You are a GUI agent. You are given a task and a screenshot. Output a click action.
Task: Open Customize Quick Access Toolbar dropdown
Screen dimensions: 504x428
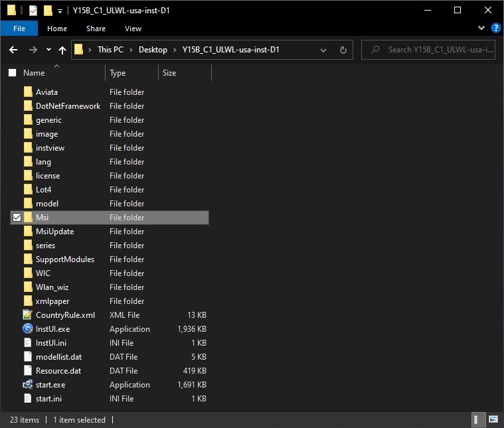(60, 11)
